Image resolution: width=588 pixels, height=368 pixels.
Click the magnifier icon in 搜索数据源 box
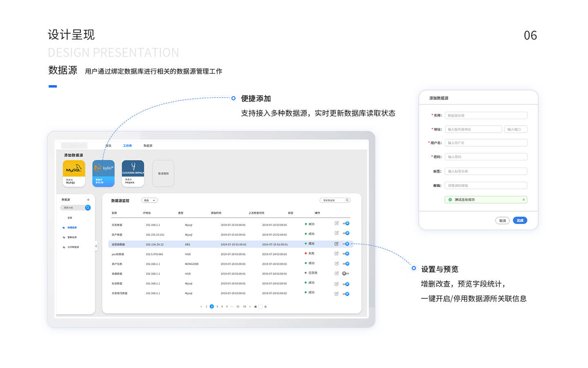point(347,200)
